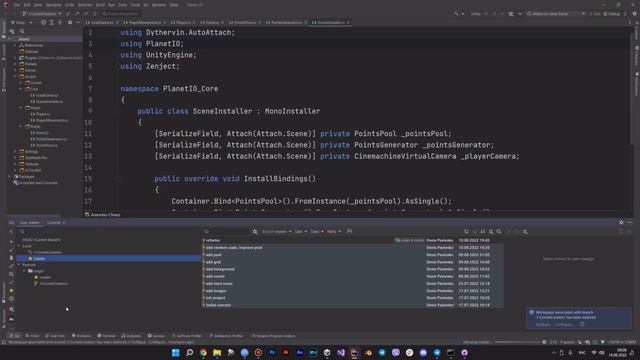Switch to the PlayerMovement.cs editor tab

pos(145,22)
